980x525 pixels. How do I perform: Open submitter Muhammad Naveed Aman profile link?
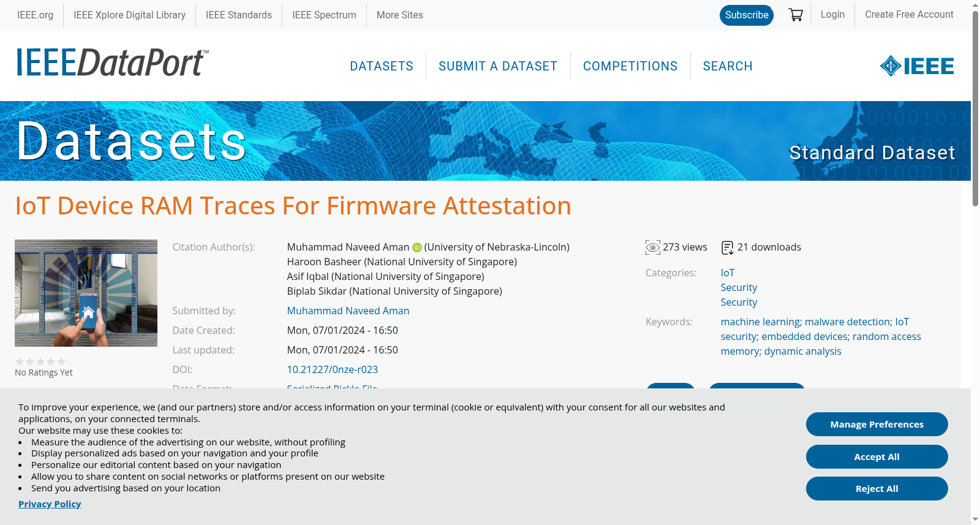348,311
